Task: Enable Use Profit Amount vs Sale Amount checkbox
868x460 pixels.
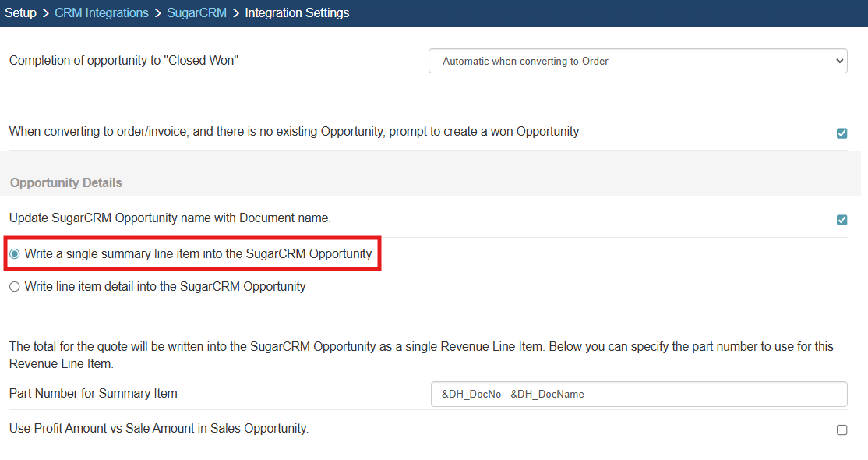Action: click(842, 430)
